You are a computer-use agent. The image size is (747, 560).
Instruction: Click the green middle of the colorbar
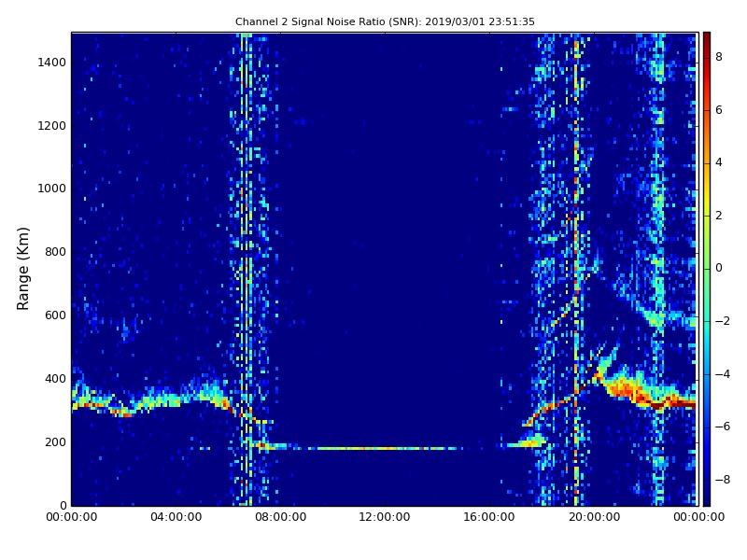pos(707,269)
